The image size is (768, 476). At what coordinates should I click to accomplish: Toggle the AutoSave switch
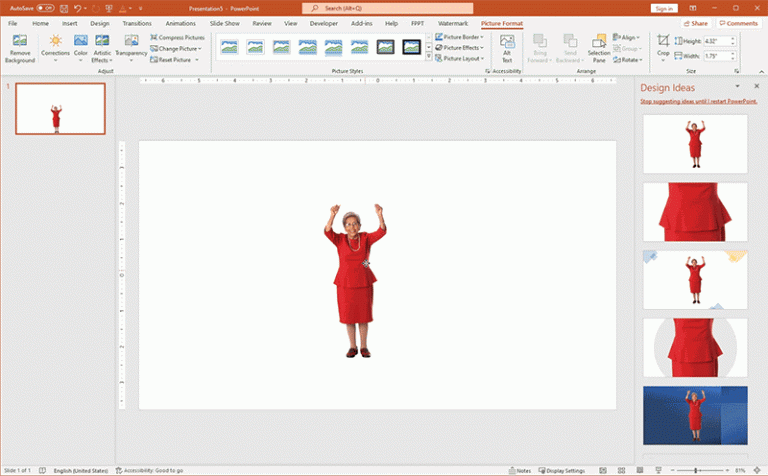[45, 8]
